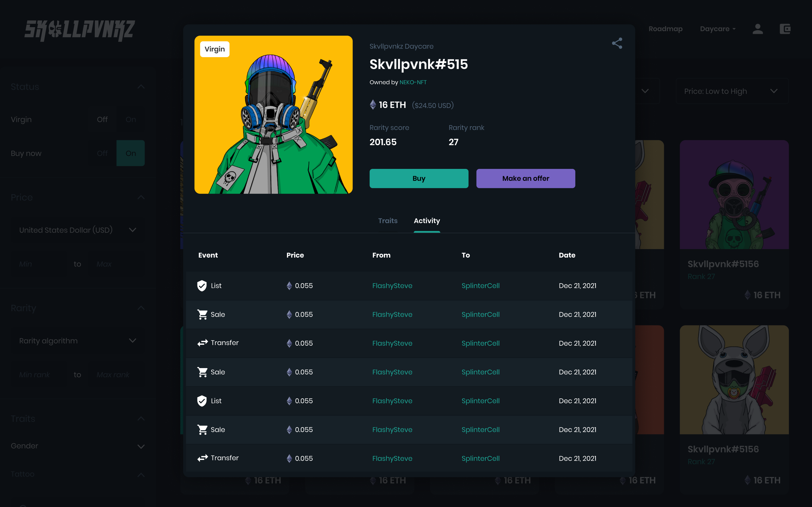The width and height of the screenshot is (812, 507).
Task: Turn Virgin filter On
Action: click(x=130, y=119)
